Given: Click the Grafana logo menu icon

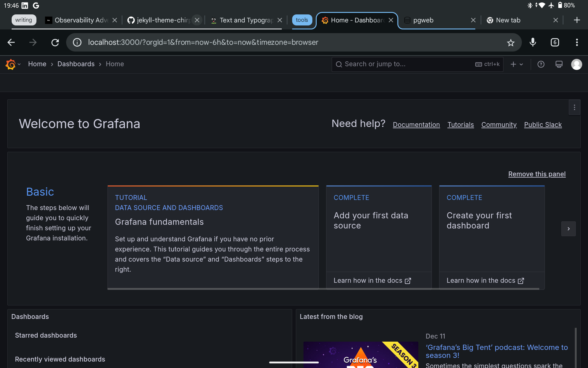Looking at the screenshot, I should click(x=11, y=64).
